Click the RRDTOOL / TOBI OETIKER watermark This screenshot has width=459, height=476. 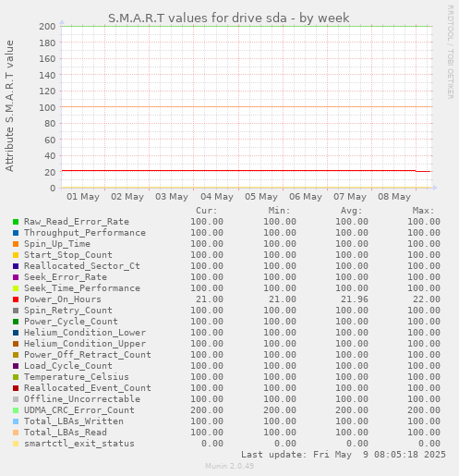point(450,52)
